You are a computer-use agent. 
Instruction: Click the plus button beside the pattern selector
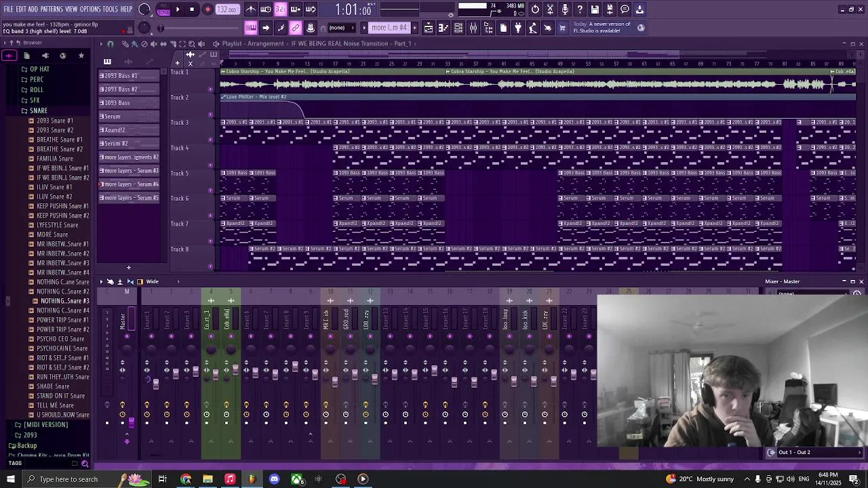coord(414,28)
